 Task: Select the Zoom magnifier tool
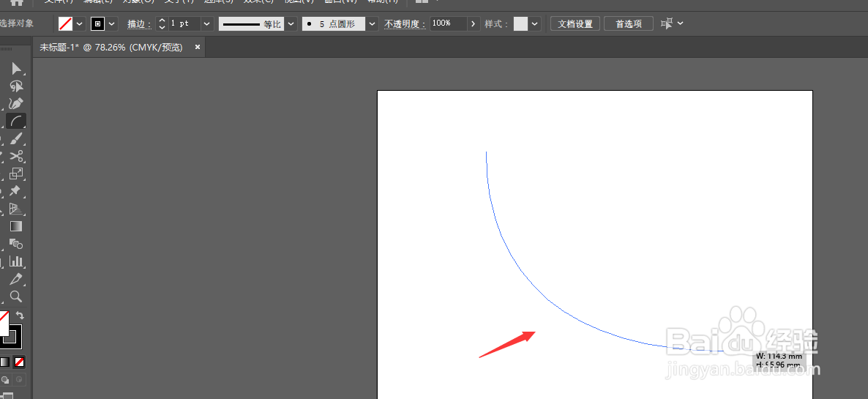coord(16,296)
